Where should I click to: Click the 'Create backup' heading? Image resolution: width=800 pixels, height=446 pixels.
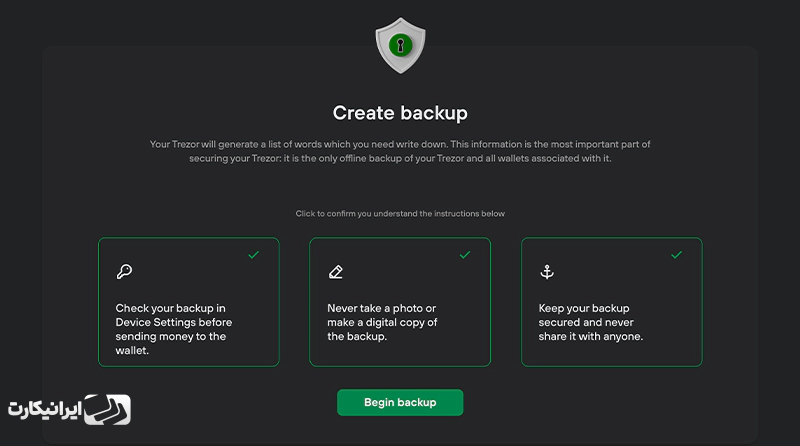400,113
